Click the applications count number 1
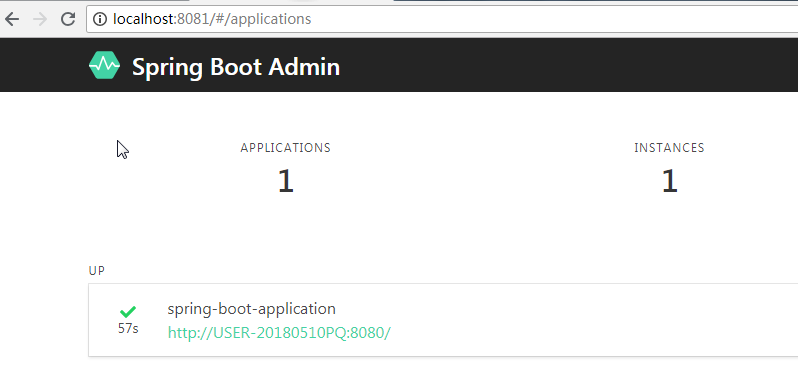The image size is (798, 367). pyautogui.click(x=286, y=181)
